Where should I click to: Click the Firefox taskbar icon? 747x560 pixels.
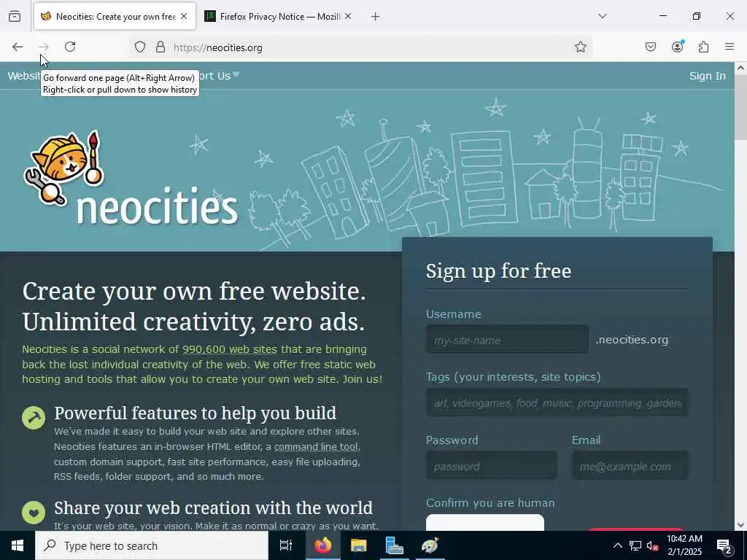coord(323,545)
